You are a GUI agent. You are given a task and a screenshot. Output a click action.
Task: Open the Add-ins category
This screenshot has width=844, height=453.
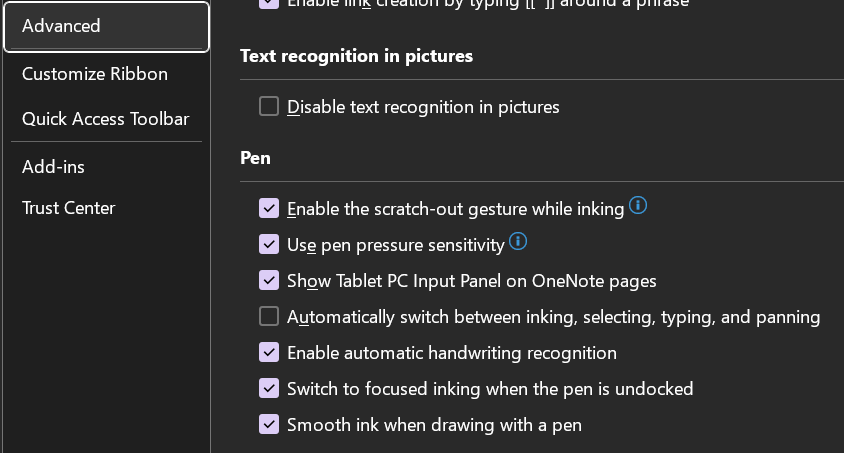point(53,167)
